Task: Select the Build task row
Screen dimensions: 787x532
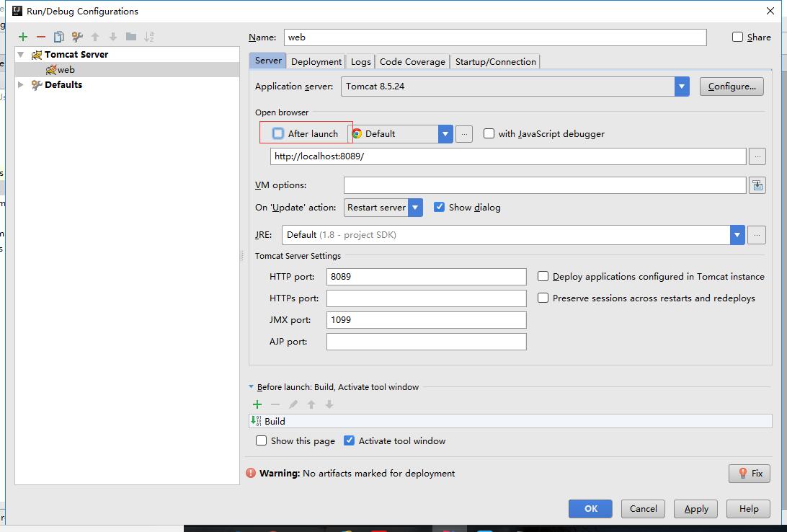Action: click(x=510, y=421)
